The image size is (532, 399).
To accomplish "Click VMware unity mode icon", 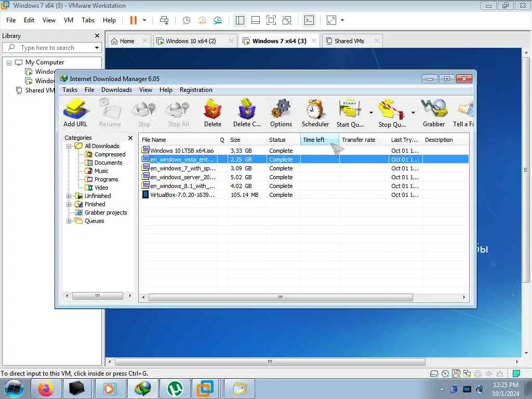I will point(287,20).
